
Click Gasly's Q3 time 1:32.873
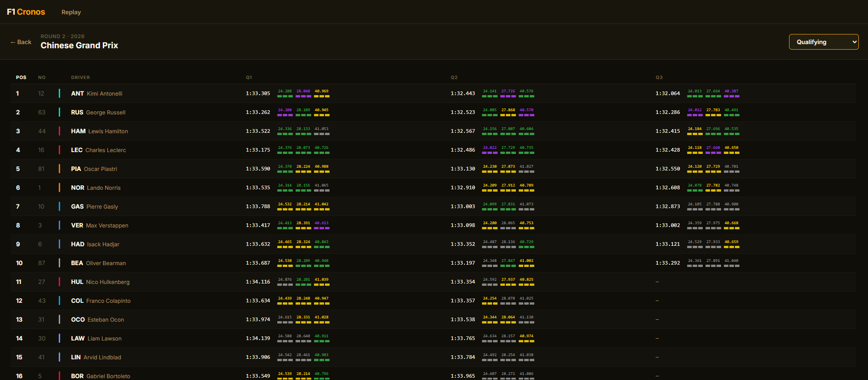[x=667, y=206]
